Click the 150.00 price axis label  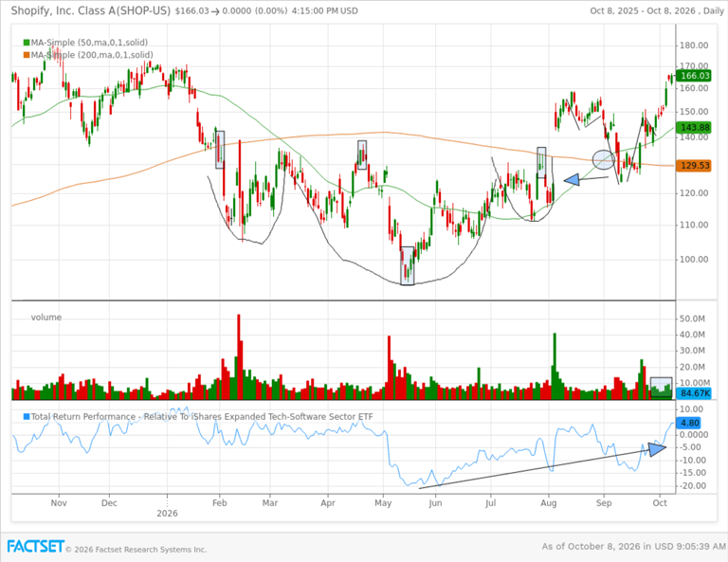pyautogui.click(x=694, y=112)
